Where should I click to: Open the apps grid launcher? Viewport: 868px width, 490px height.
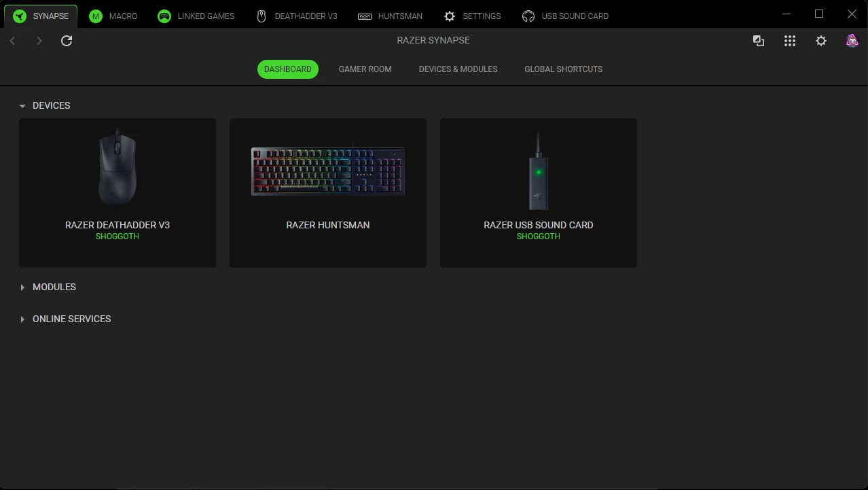(789, 41)
